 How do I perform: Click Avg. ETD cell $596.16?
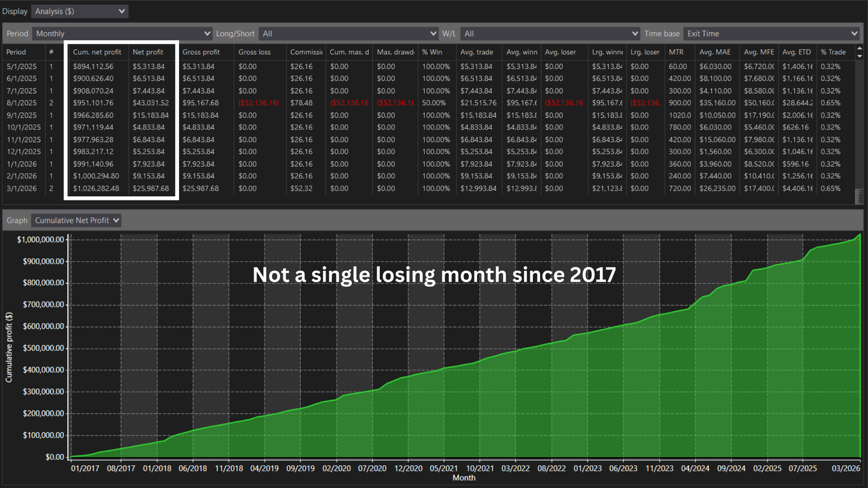pyautogui.click(x=795, y=164)
